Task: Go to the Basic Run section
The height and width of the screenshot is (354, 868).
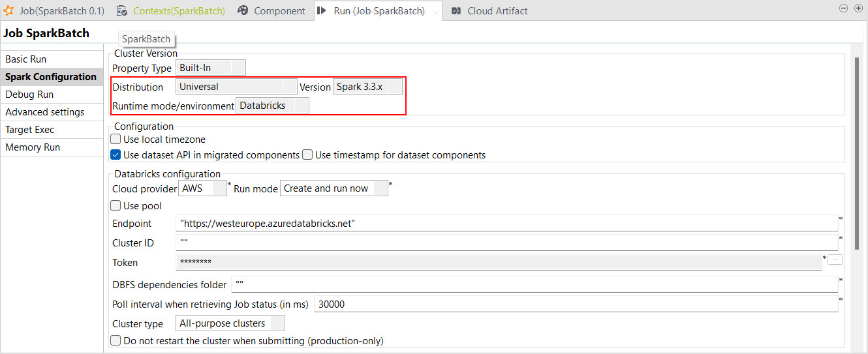Action: (x=26, y=59)
